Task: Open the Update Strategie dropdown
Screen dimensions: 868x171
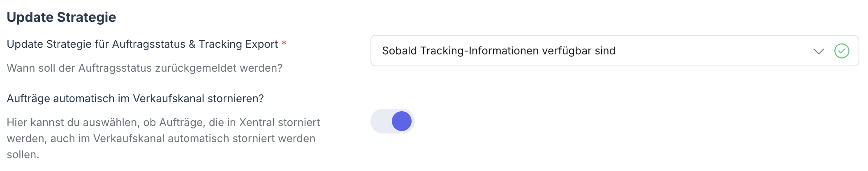Action: tap(614, 51)
